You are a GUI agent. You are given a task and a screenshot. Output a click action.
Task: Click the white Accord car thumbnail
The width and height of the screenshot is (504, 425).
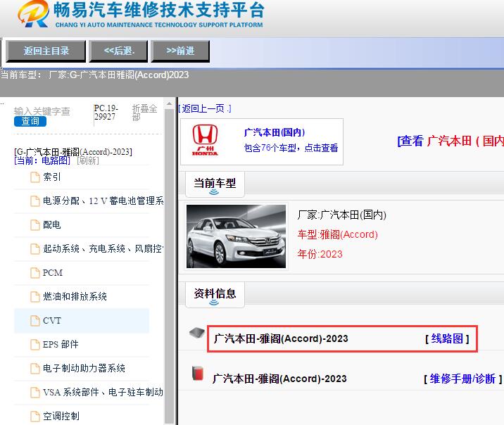[x=237, y=237]
